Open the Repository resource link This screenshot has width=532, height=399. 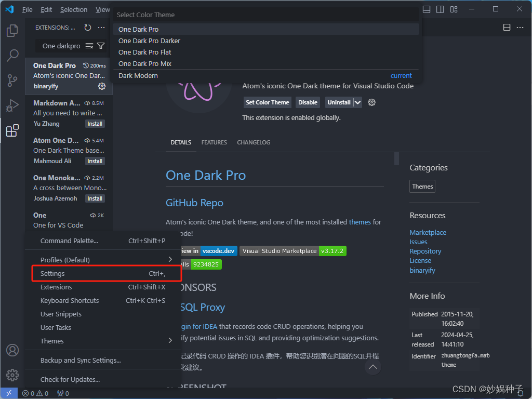click(x=425, y=251)
